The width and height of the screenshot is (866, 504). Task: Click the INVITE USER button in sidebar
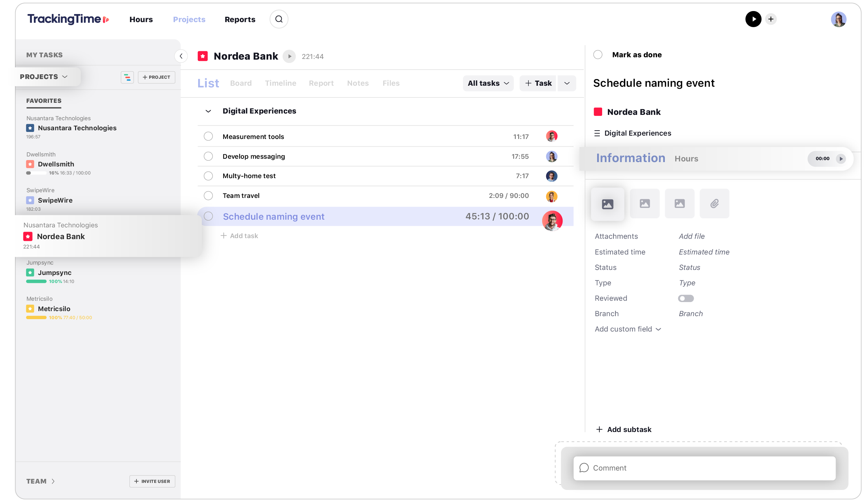coord(152,481)
